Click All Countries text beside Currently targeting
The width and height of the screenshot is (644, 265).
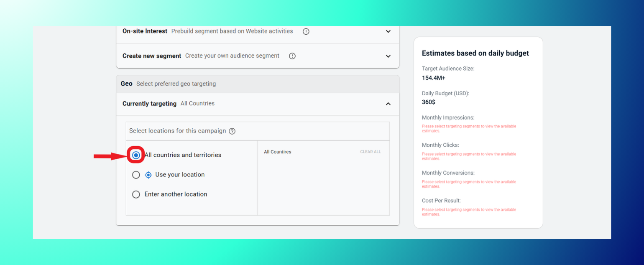(x=197, y=103)
